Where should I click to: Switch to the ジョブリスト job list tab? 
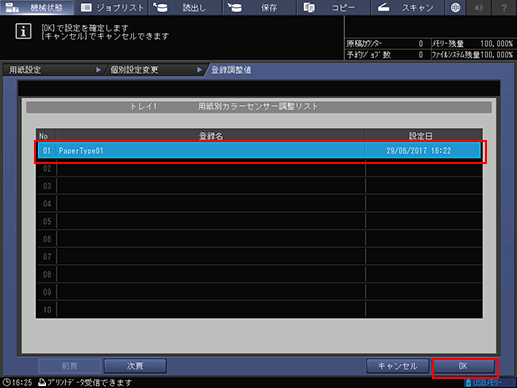(x=111, y=7)
